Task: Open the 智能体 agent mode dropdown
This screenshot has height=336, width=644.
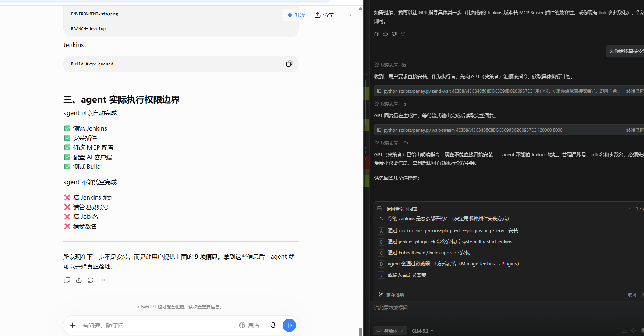Action: click(x=390, y=331)
